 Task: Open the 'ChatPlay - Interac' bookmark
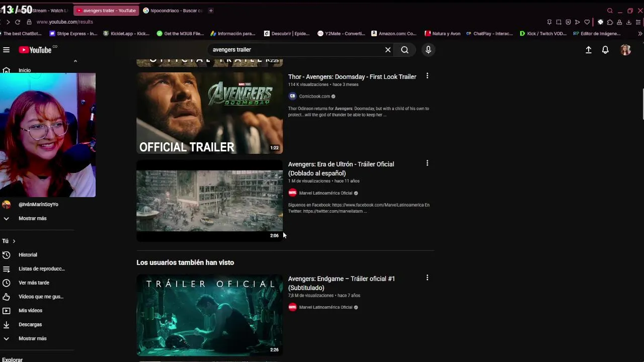(489, 34)
